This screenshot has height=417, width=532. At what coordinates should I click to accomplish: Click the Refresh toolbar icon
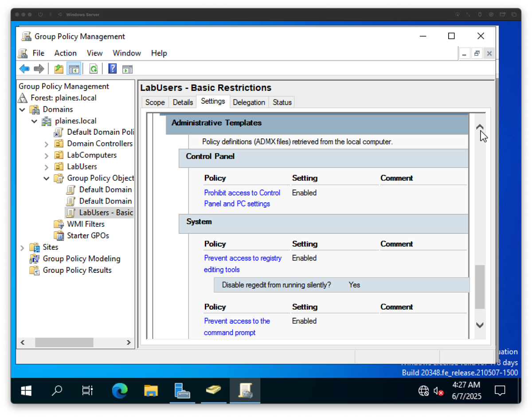(93, 69)
